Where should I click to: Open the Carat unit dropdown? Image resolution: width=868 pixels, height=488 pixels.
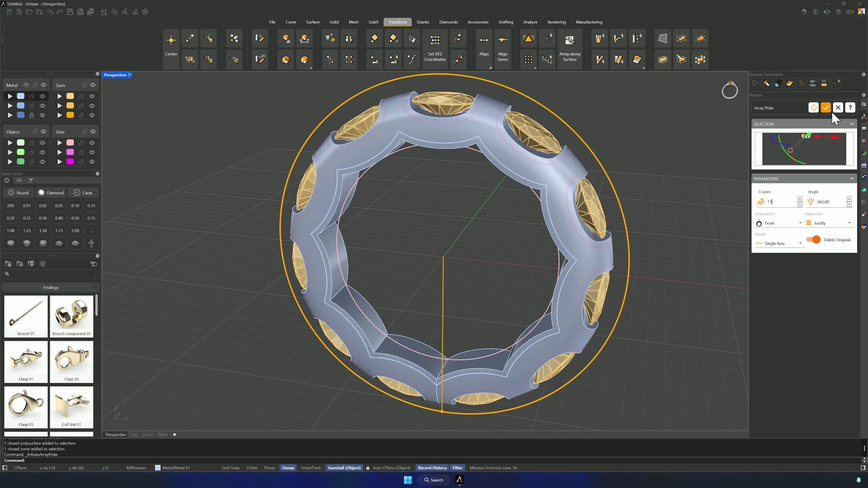tap(84, 193)
